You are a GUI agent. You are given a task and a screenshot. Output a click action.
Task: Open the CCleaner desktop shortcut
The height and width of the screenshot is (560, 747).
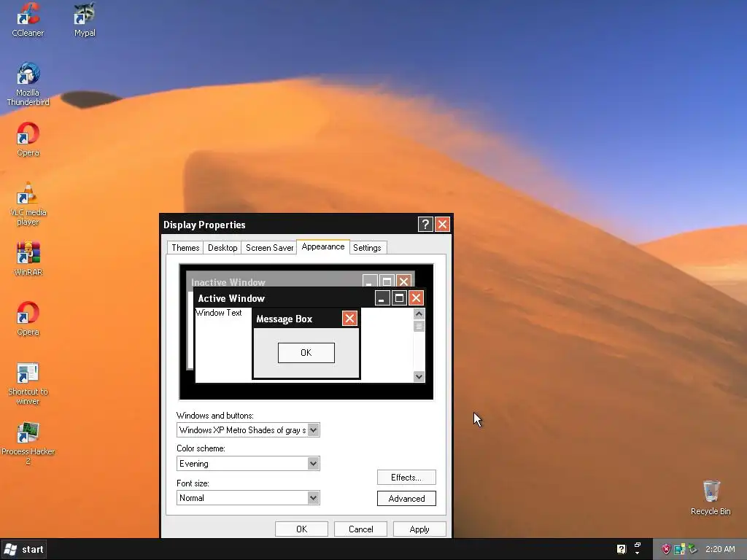(x=28, y=20)
